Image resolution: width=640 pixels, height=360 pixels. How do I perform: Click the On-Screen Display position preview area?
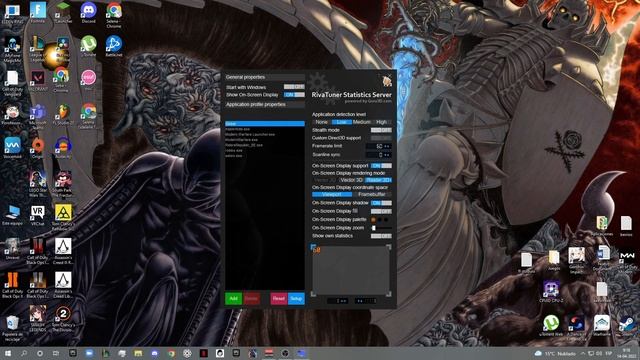(x=351, y=270)
